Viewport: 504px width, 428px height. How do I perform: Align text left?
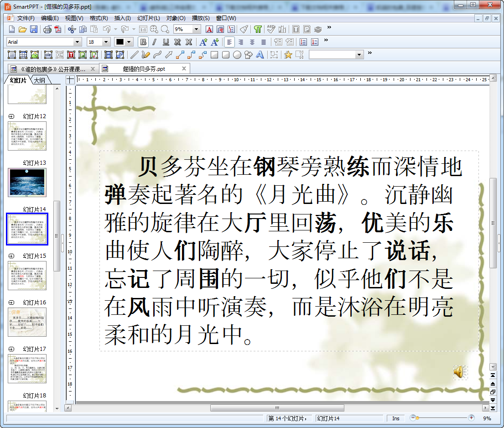click(x=229, y=42)
